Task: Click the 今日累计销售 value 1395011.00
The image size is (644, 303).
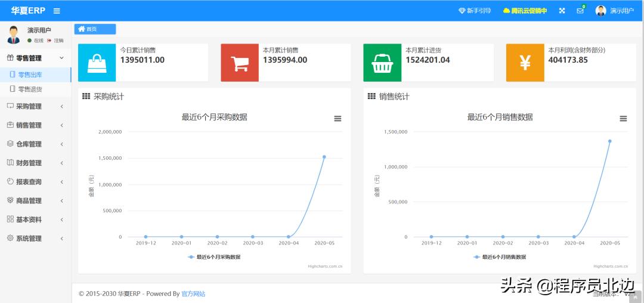Action: [142, 60]
